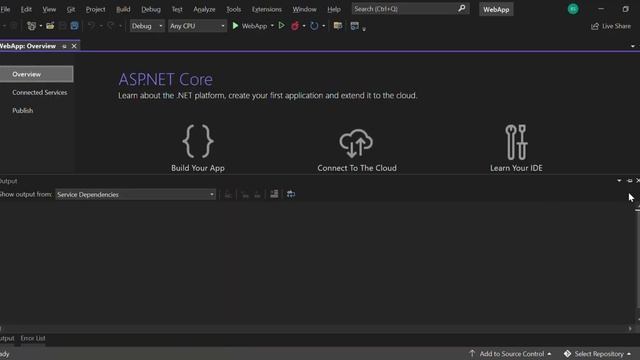Click the Undo toolbar icon

[x=91, y=26]
